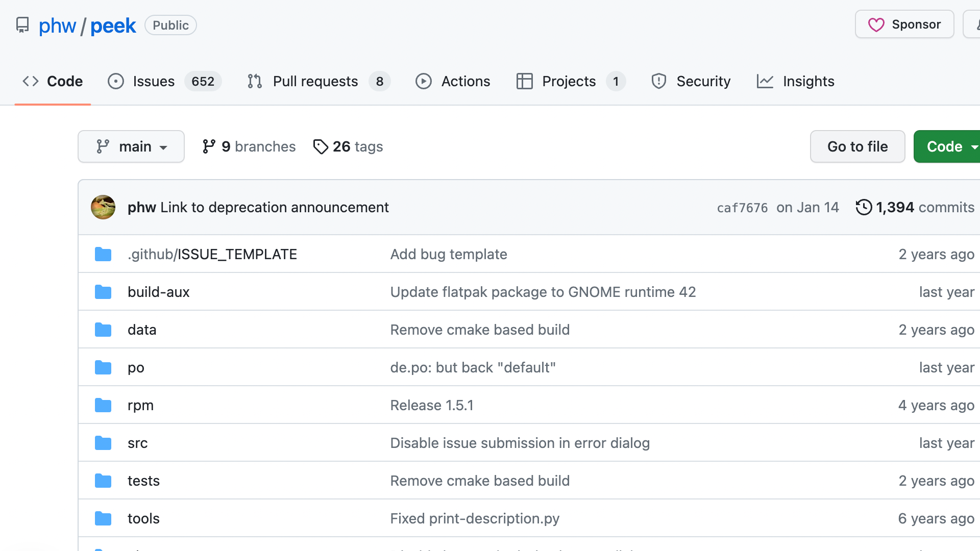
Task: Open the Issues tab
Action: coord(153,82)
